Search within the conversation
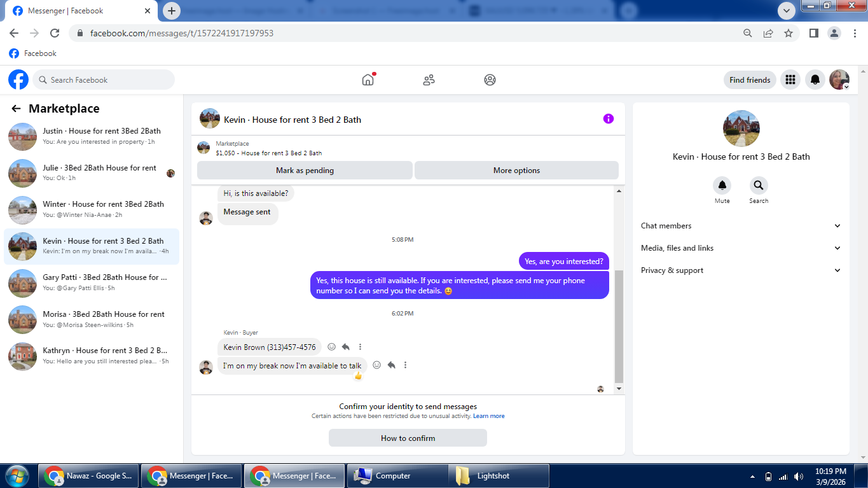This screenshot has width=868, height=488. 759,186
